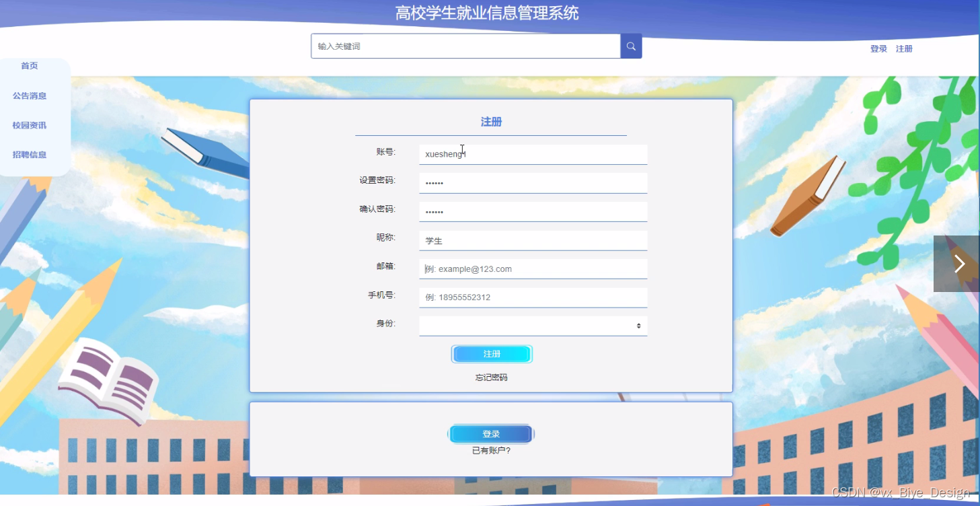980x506 pixels.
Task: Click the 已有账户? text
Action: click(491, 451)
